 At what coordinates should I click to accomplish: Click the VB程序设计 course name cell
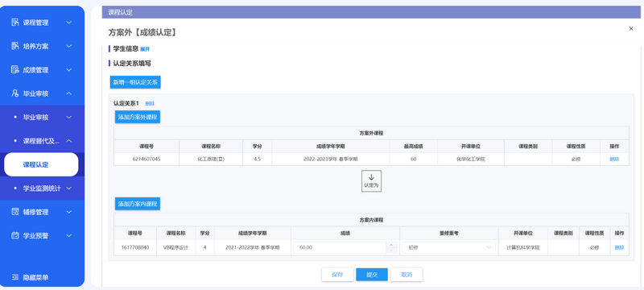(x=175, y=247)
